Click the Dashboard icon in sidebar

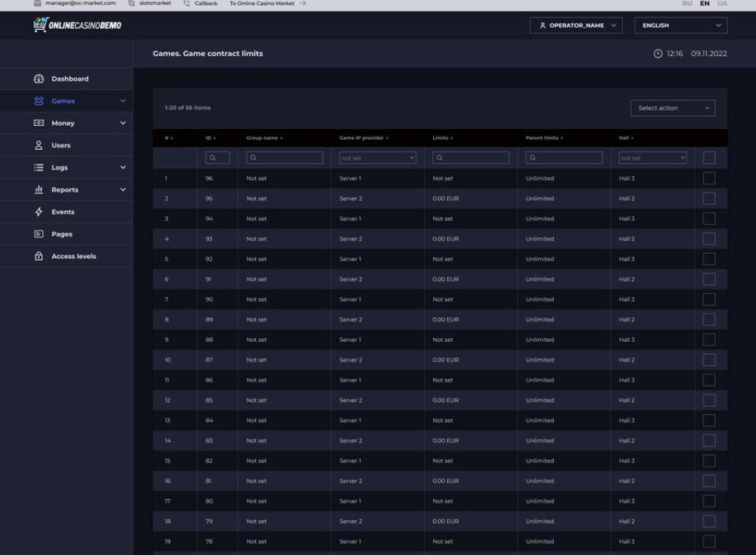pyautogui.click(x=39, y=79)
